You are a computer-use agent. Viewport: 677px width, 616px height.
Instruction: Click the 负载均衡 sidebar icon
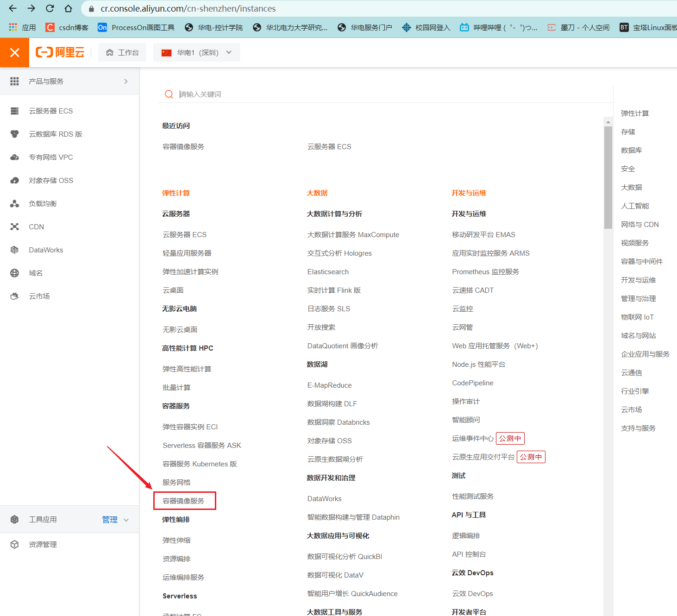tap(15, 203)
